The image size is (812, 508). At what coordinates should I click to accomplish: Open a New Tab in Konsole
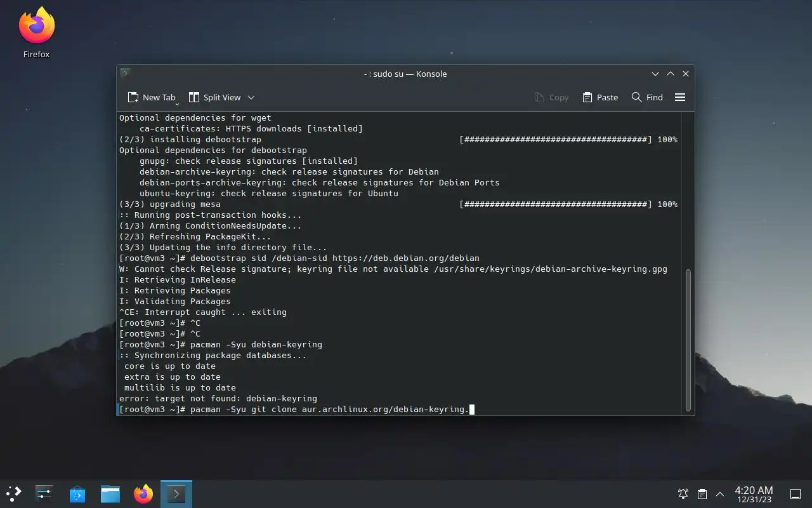point(152,97)
